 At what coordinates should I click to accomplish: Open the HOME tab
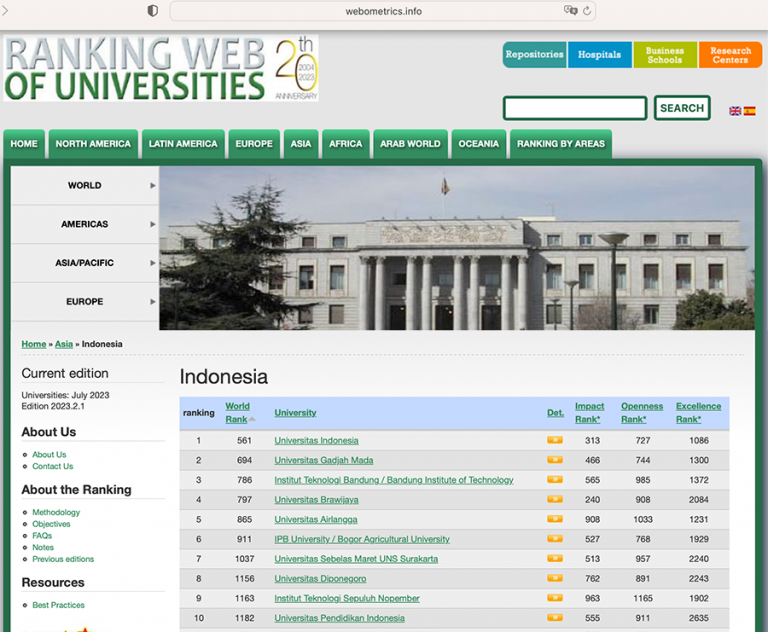coord(24,144)
